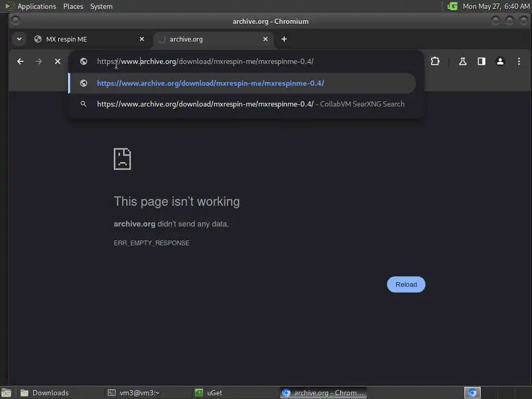Viewport: 532px width, 399px height.
Task: Switch to the uGet taskbar window
Action: click(234, 393)
